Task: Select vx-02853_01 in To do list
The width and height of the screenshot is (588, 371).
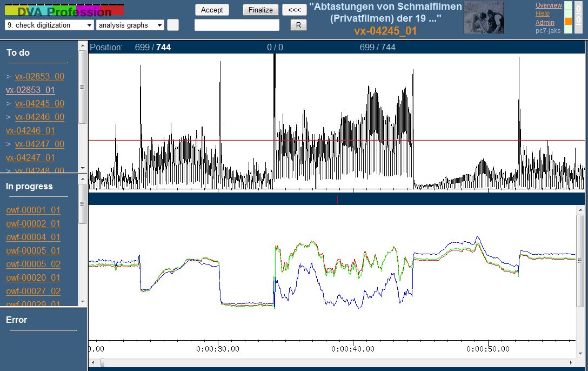Action: pyautogui.click(x=30, y=90)
